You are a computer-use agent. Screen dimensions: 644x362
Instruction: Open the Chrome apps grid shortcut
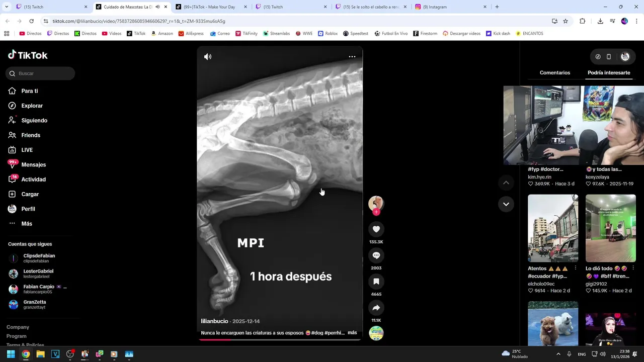[x=7, y=34]
